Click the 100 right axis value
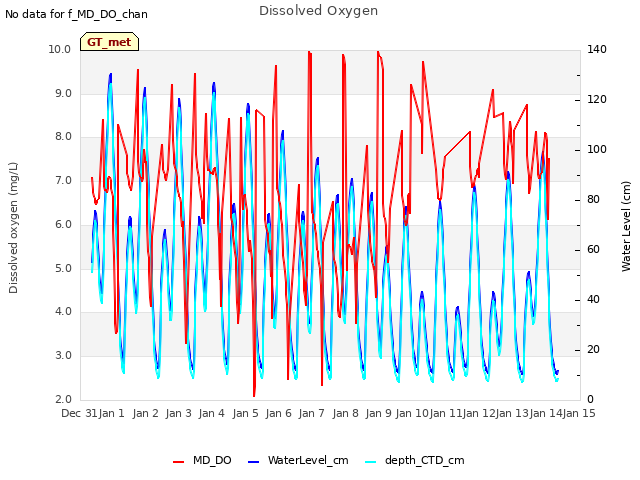Screen dimensions: 640x480 [x=597, y=149]
